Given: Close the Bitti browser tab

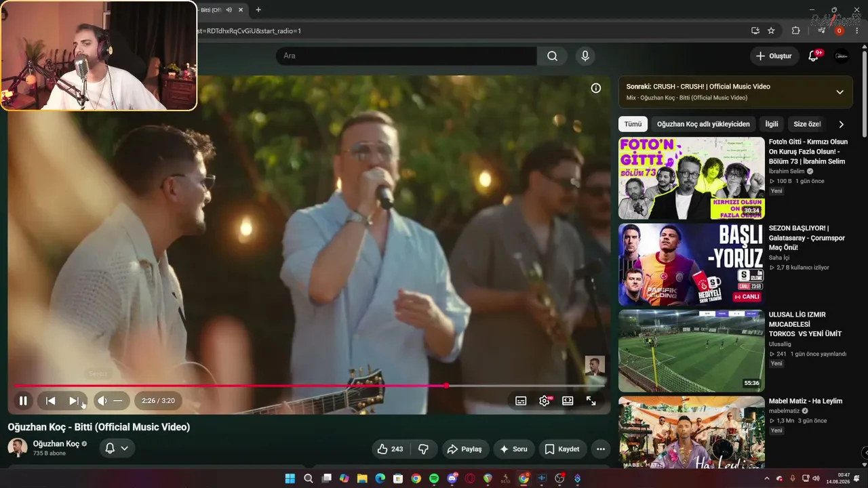Looking at the screenshot, I should (x=242, y=10).
